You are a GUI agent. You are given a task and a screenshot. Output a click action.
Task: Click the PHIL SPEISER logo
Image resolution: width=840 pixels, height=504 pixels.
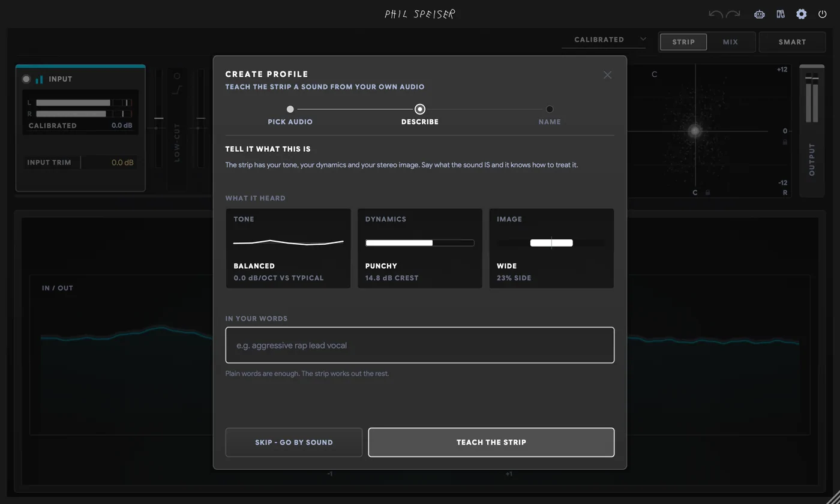[x=420, y=14]
